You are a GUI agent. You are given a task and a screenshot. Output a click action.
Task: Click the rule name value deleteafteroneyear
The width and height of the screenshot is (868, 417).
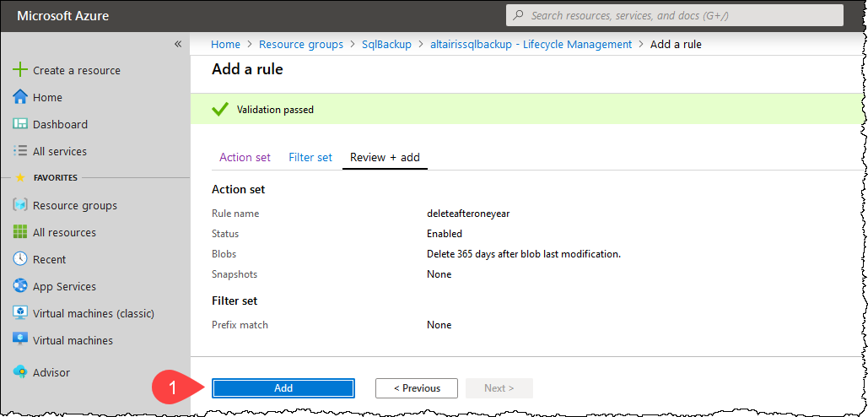468,214
